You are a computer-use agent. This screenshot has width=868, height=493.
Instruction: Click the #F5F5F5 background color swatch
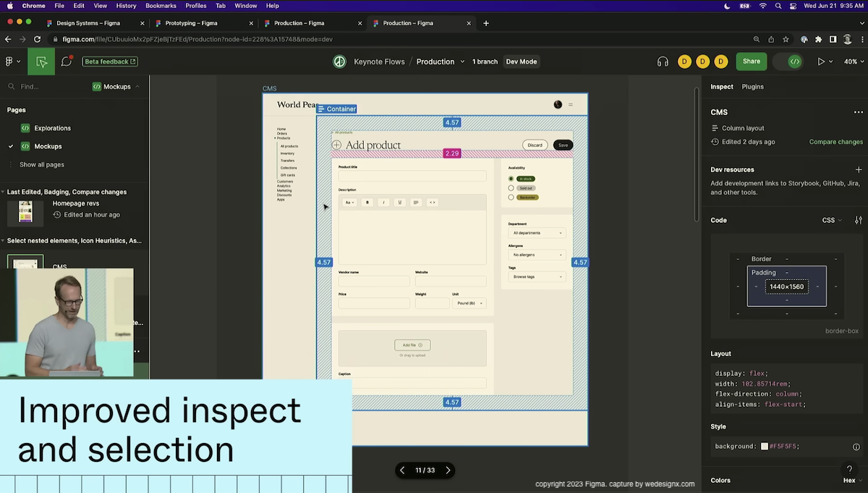(x=765, y=446)
